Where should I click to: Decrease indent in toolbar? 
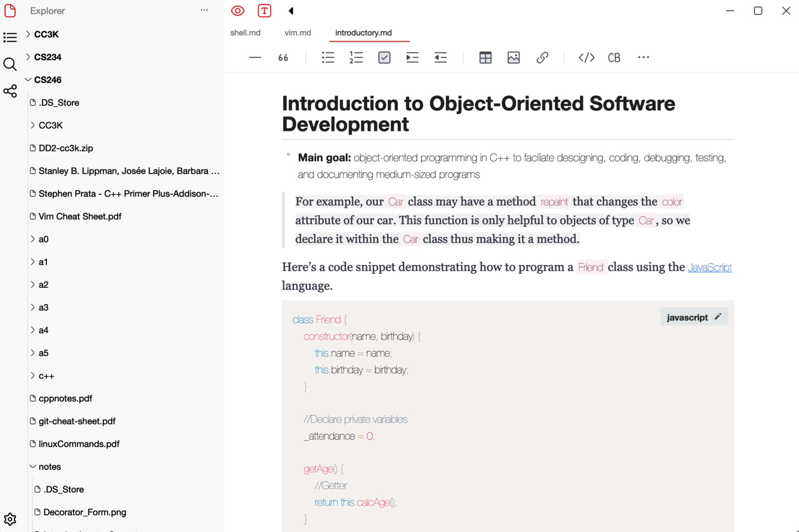point(441,57)
